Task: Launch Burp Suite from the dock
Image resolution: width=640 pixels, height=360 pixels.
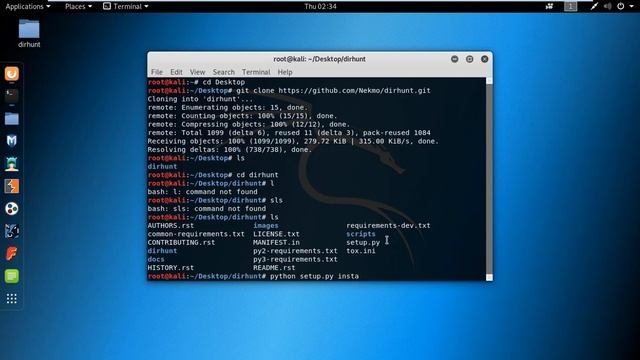Action: (x=11, y=186)
